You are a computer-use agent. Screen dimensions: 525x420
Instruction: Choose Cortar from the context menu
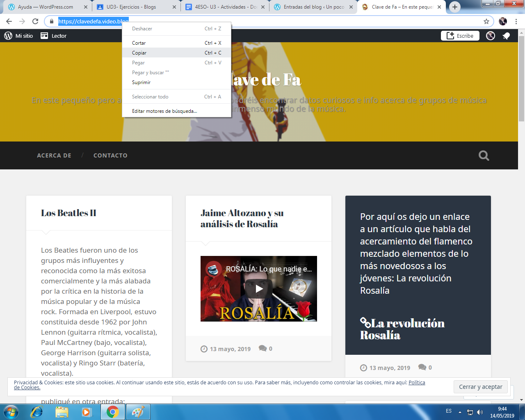(139, 43)
